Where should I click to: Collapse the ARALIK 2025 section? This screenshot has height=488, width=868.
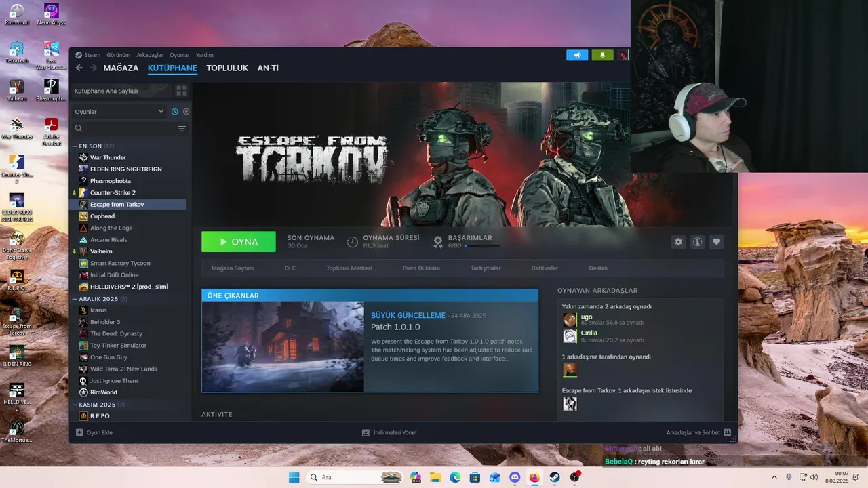point(75,298)
